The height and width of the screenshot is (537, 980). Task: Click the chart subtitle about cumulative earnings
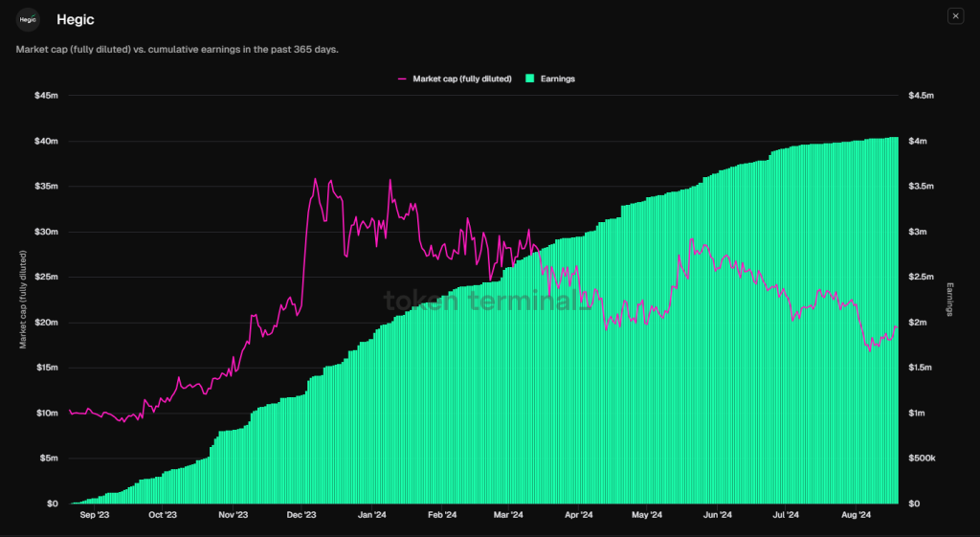coord(177,48)
